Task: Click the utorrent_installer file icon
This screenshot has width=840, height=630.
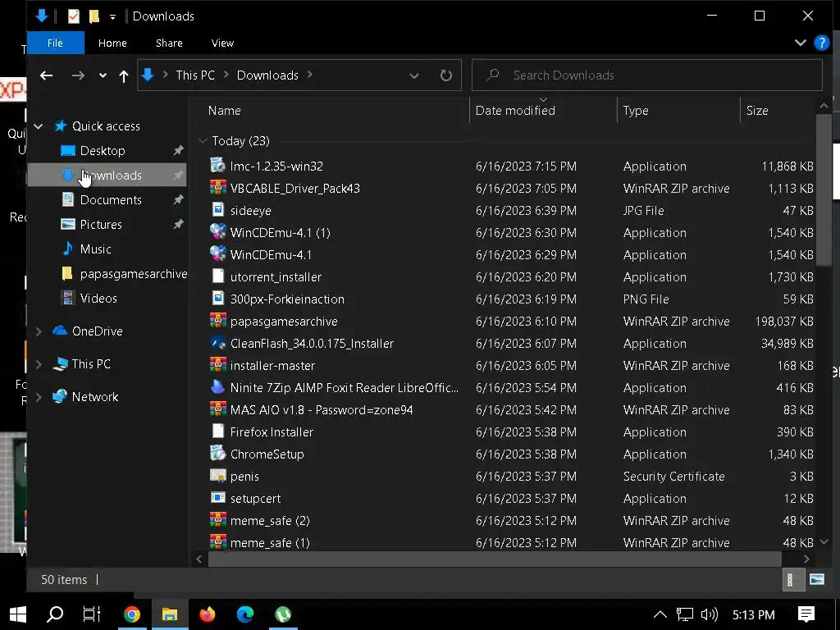Action: pos(217,276)
